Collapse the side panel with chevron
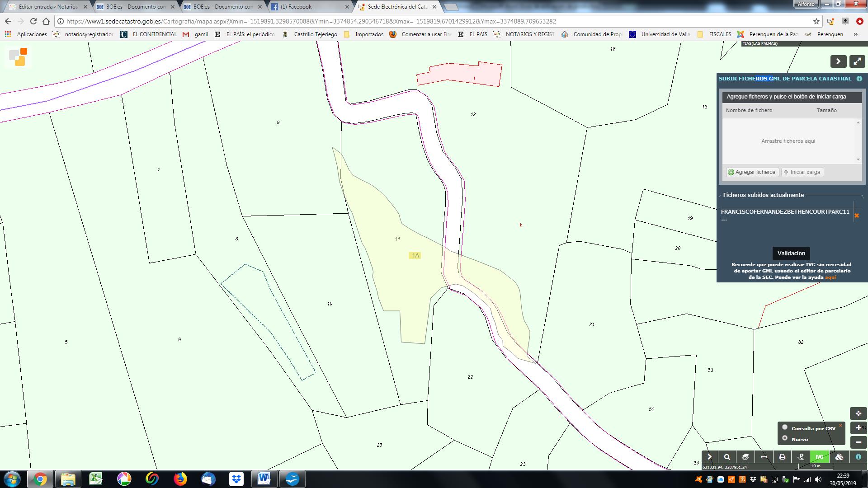The image size is (868, 488). pyautogui.click(x=838, y=61)
